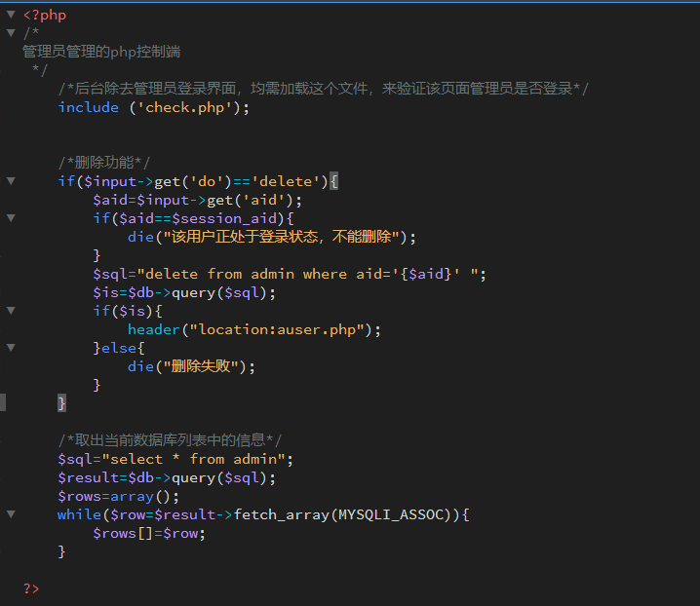Collapse the opening /* comment block fold arrow
Viewport: 700px width, 606px height.
(11, 32)
